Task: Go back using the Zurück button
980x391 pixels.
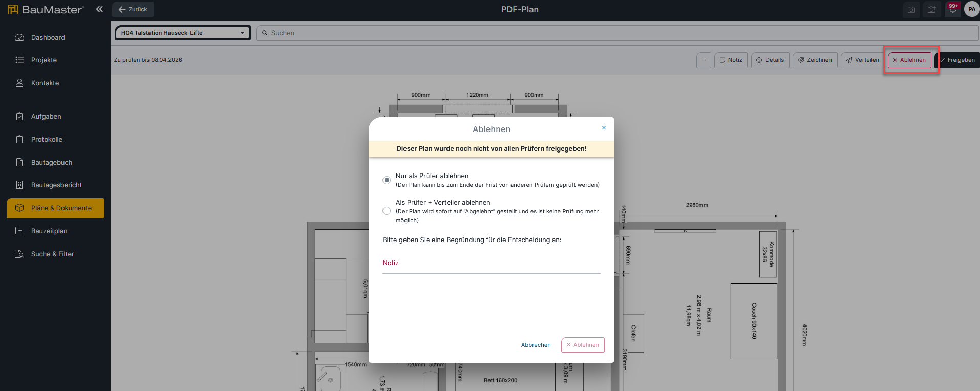Action: [133, 9]
